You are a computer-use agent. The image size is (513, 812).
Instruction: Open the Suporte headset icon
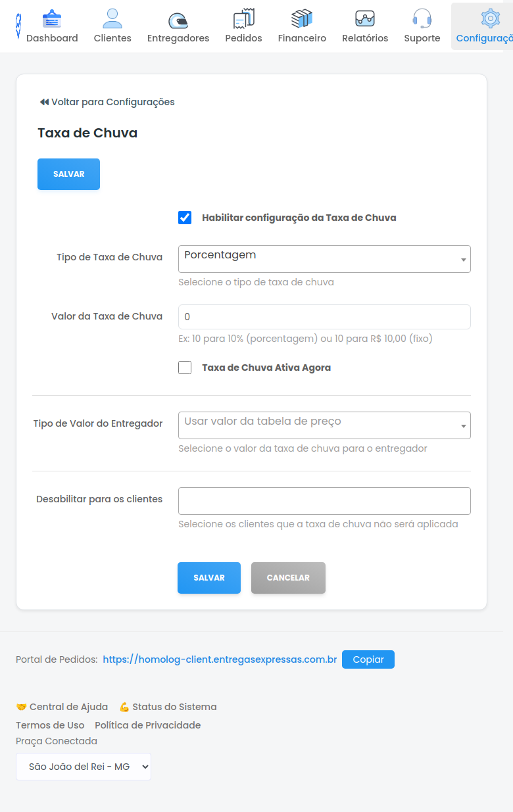click(x=422, y=19)
